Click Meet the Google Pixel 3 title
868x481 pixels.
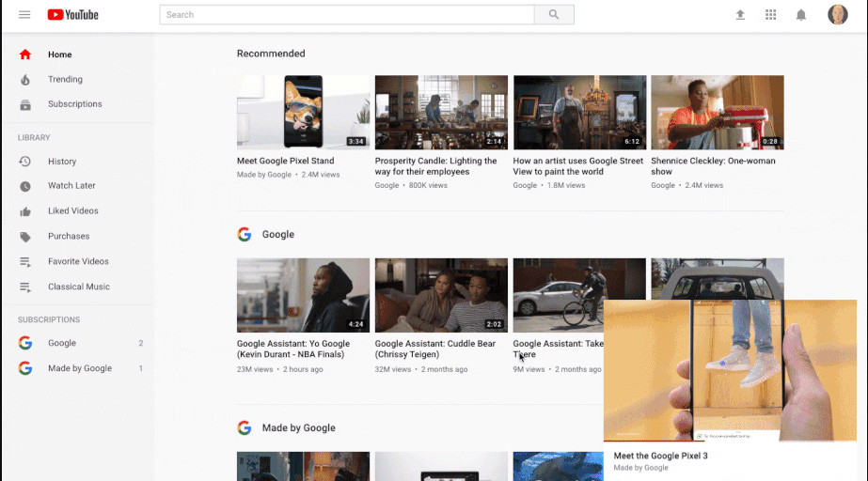pos(660,457)
